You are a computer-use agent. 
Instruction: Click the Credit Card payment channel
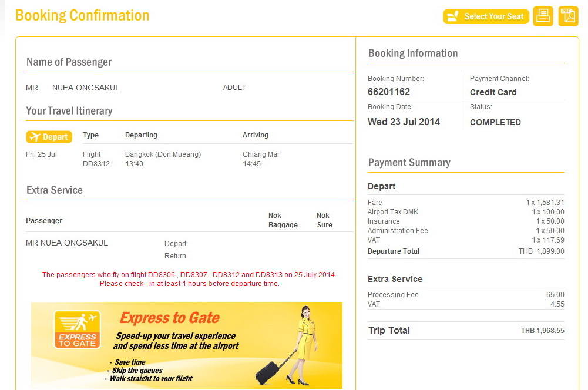tap(493, 92)
